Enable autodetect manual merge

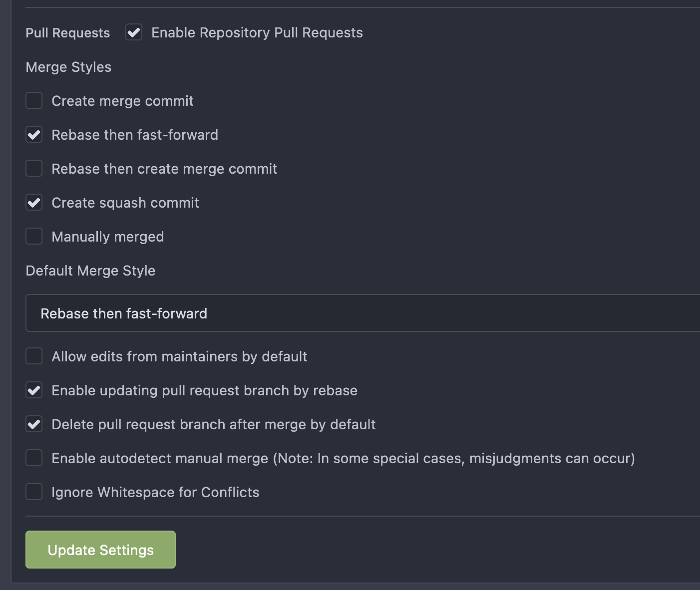pyautogui.click(x=33, y=458)
